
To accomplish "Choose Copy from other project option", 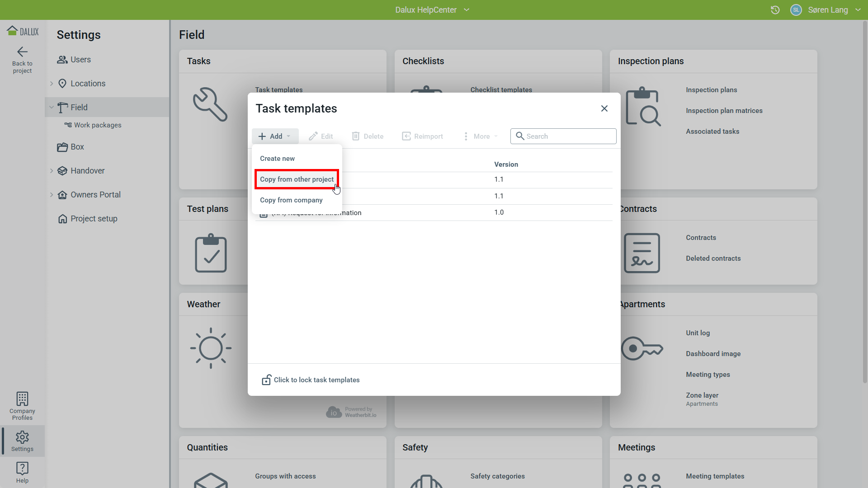I will (x=297, y=179).
